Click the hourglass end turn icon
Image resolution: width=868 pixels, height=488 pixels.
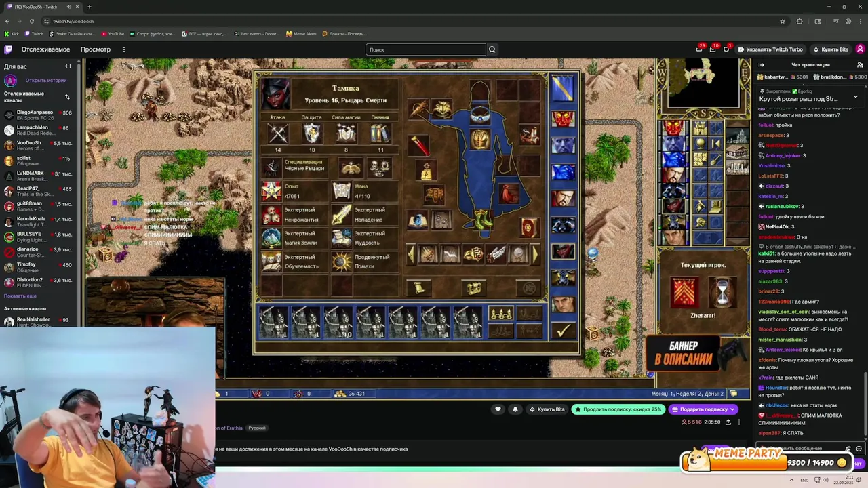[723, 291]
